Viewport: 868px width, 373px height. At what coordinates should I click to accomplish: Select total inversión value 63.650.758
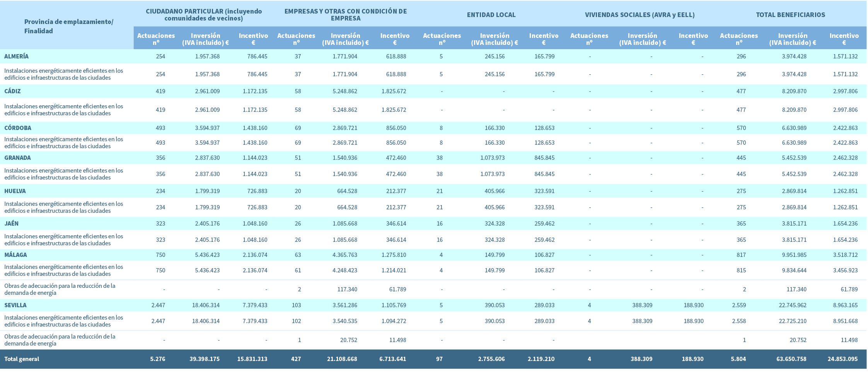pyautogui.click(x=791, y=359)
